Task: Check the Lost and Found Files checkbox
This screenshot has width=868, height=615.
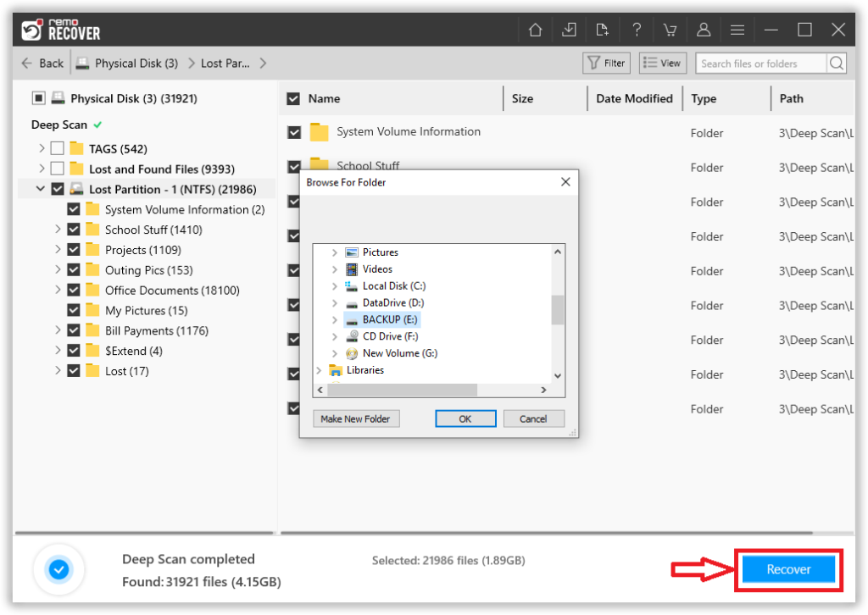Action: click(57, 169)
